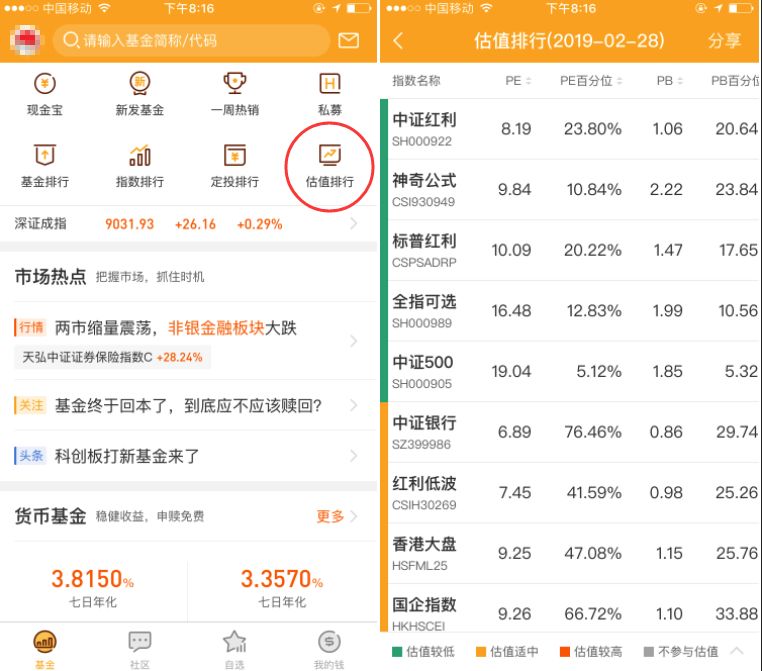This screenshot has width=762, height=671.
Task: Tap 估值排行(2019-02-28) page title
Action: click(x=569, y=41)
